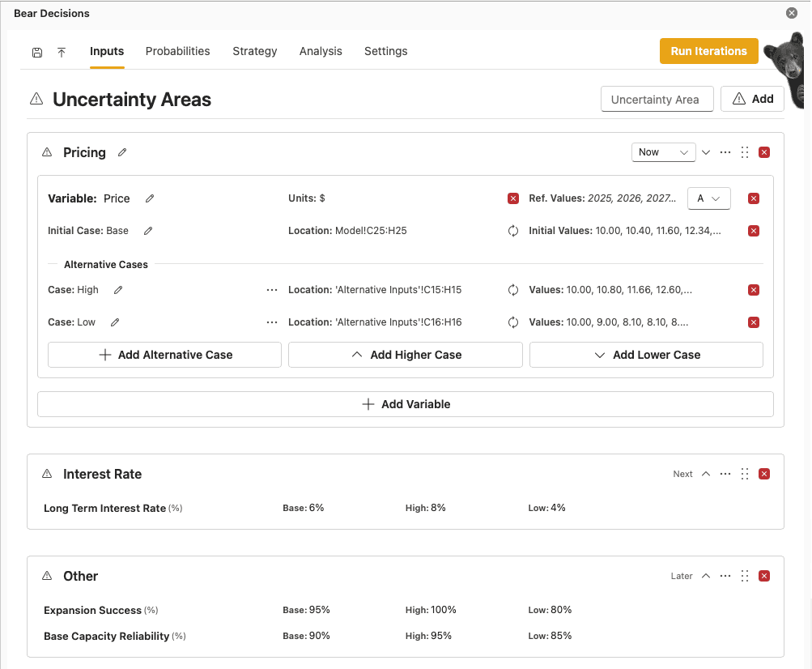This screenshot has width=812, height=669.
Task: Refresh Initial Values from Model!C25:H25
Action: 512,231
